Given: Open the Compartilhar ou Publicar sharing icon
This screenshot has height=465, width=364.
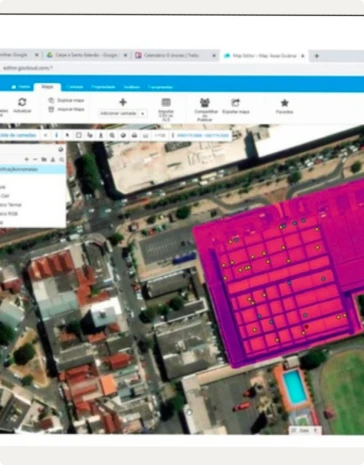Looking at the screenshot, I should [x=205, y=102].
